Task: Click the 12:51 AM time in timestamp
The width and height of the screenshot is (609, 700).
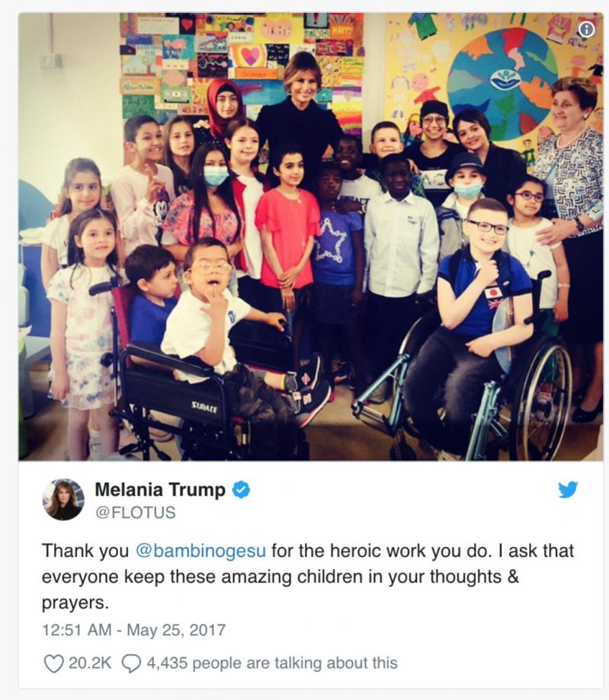Action: pyautogui.click(x=77, y=630)
